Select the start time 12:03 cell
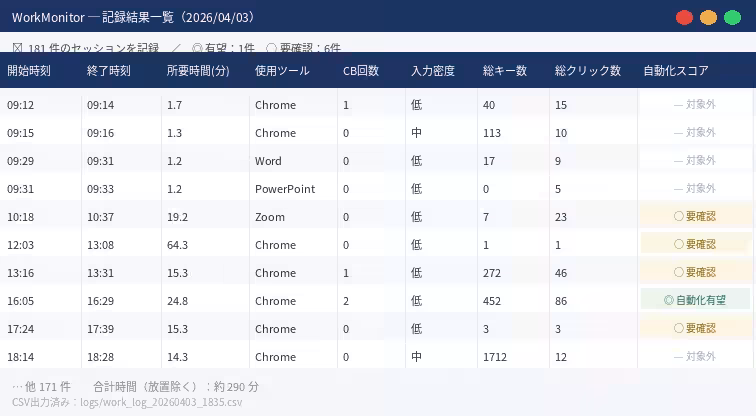Screen dimensions: 756x416 point(21,245)
